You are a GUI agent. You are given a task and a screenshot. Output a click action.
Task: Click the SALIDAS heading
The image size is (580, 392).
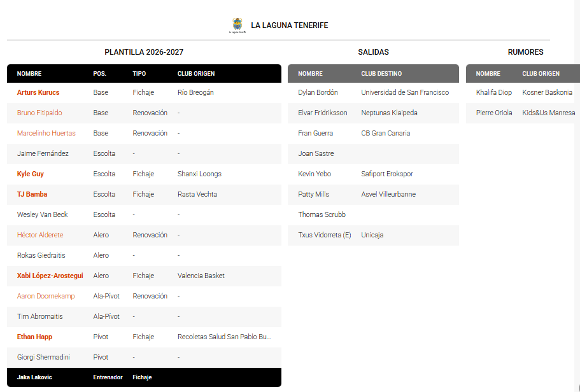[373, 52]
